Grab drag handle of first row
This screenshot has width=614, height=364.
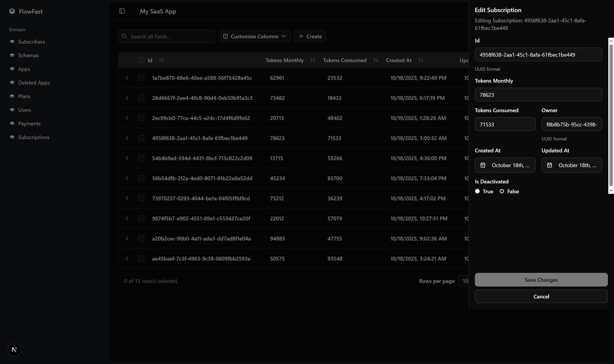[x=127, y=78]
